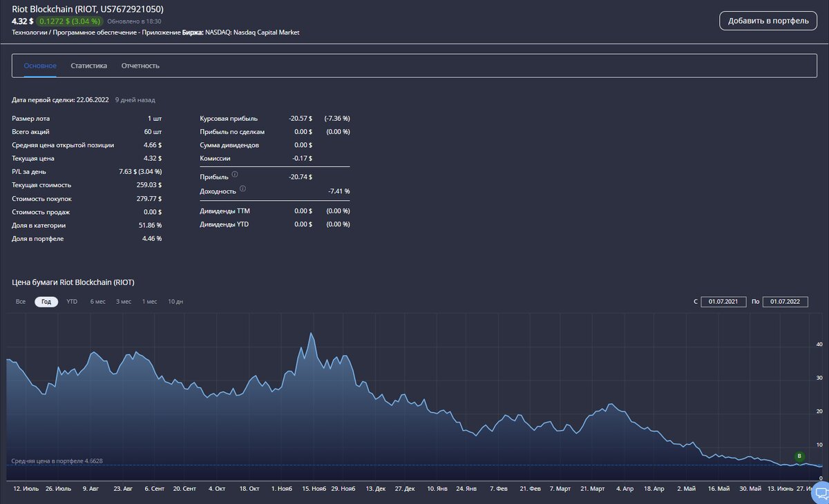Click the 13. Июнь axis label
The width and height of the screenshot is (829, 504).
click(781, 488)
